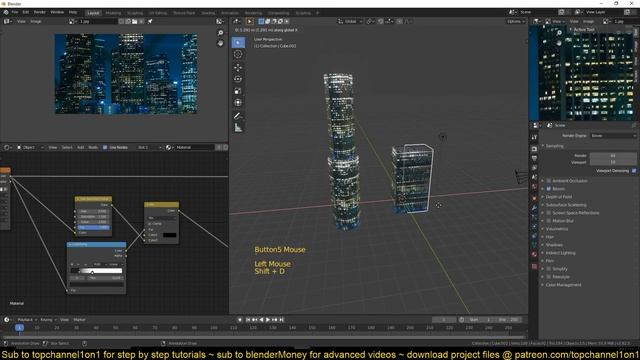Expand the Volumetrics panel
Screen dimensions: 640x360
click(x=557, y=229)
